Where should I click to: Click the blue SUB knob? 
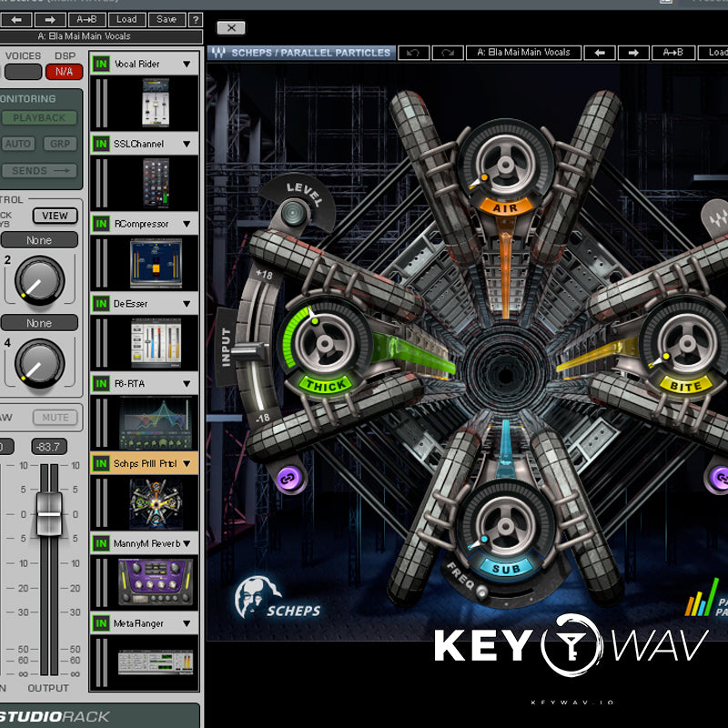coord(505,526)
